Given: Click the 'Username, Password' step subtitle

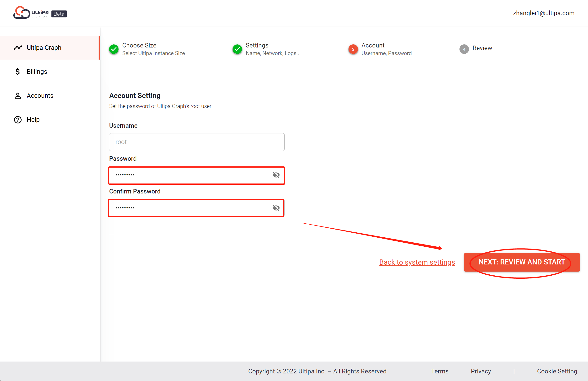Looking at the screenshot, I should pyautogui.click(x=386, y=53).
